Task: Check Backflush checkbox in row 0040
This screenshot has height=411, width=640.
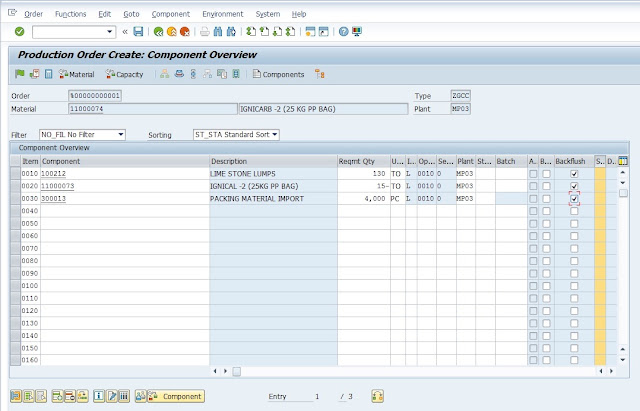Action: pyautogui.click(x=574, y=211)
